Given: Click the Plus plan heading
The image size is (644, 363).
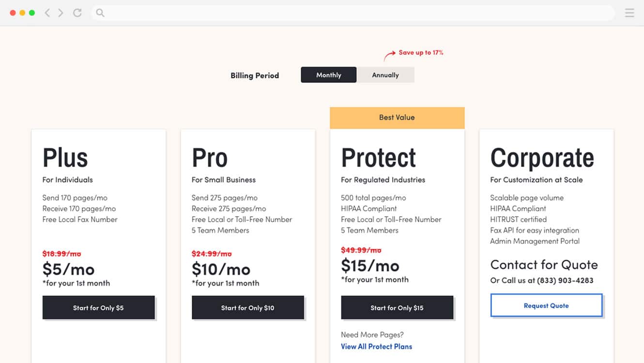Looking at the screenshot, I should tap(65, 156).
